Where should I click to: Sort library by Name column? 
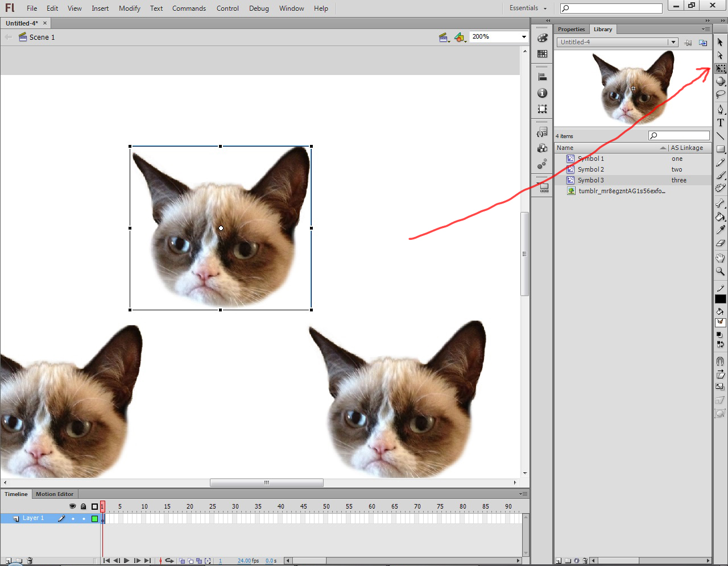[611, 148]
